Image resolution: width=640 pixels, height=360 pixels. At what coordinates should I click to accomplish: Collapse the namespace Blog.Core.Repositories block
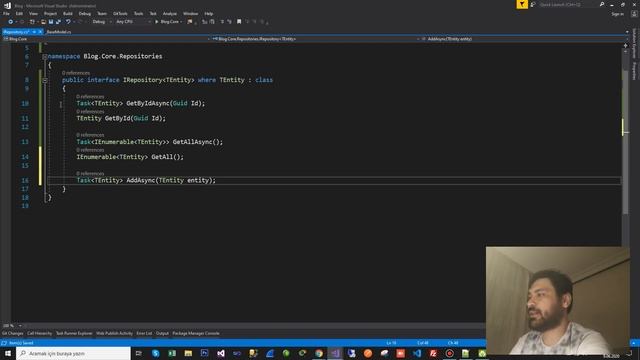tap(45, 57)
